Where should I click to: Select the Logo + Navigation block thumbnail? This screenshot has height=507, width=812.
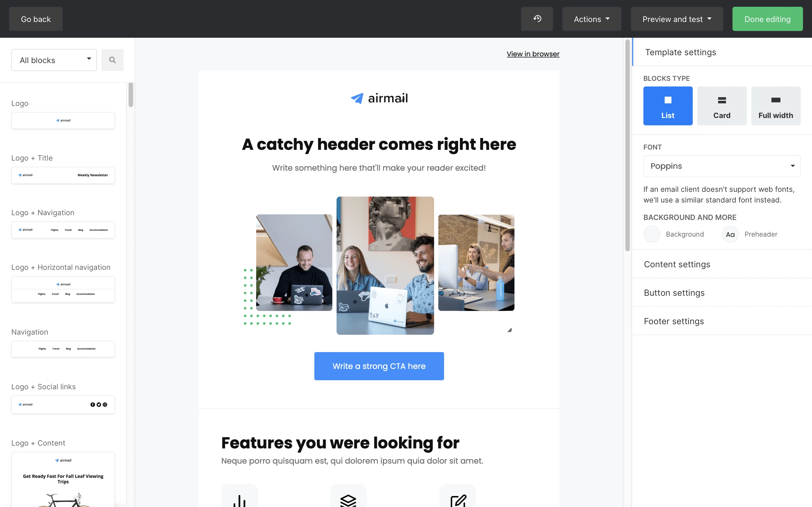[x=63, y=230]
